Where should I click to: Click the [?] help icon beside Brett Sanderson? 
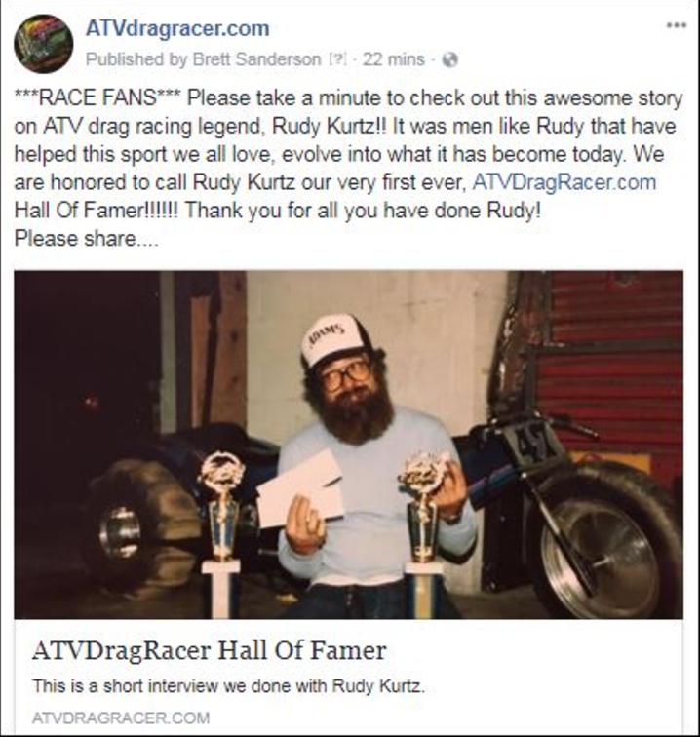[338, 59]
